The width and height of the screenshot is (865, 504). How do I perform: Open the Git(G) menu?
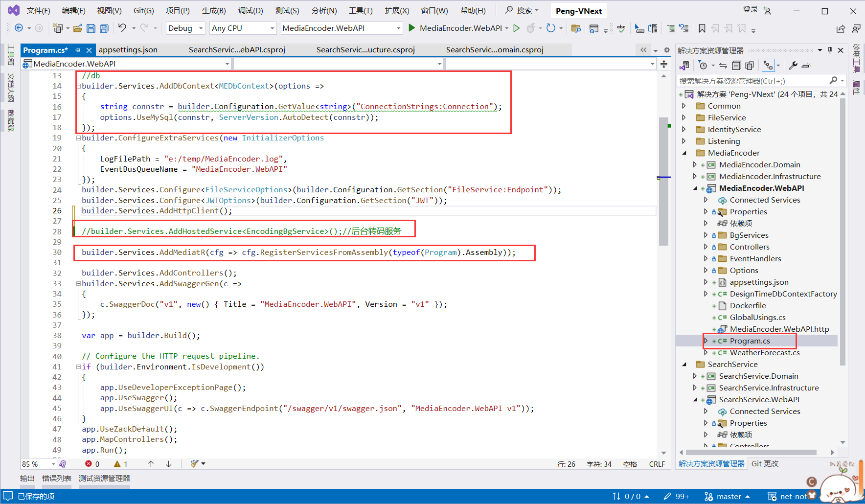[144, 10]
